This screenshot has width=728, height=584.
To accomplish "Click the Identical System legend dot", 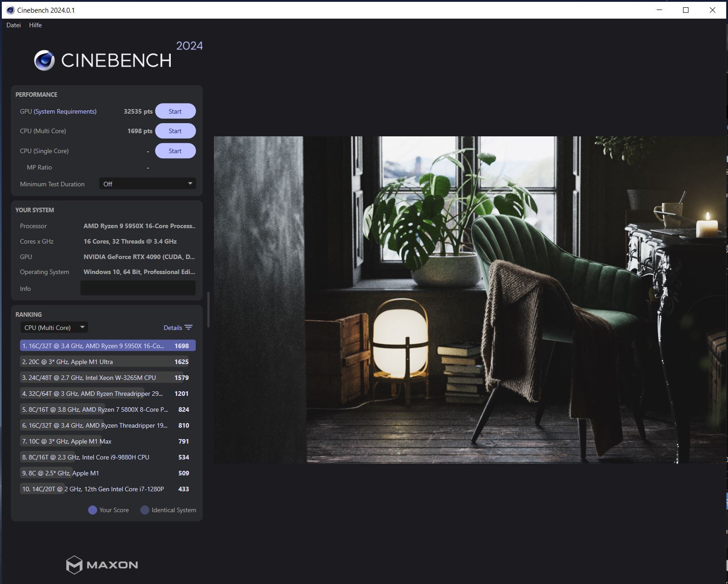I will click(145, 510).
